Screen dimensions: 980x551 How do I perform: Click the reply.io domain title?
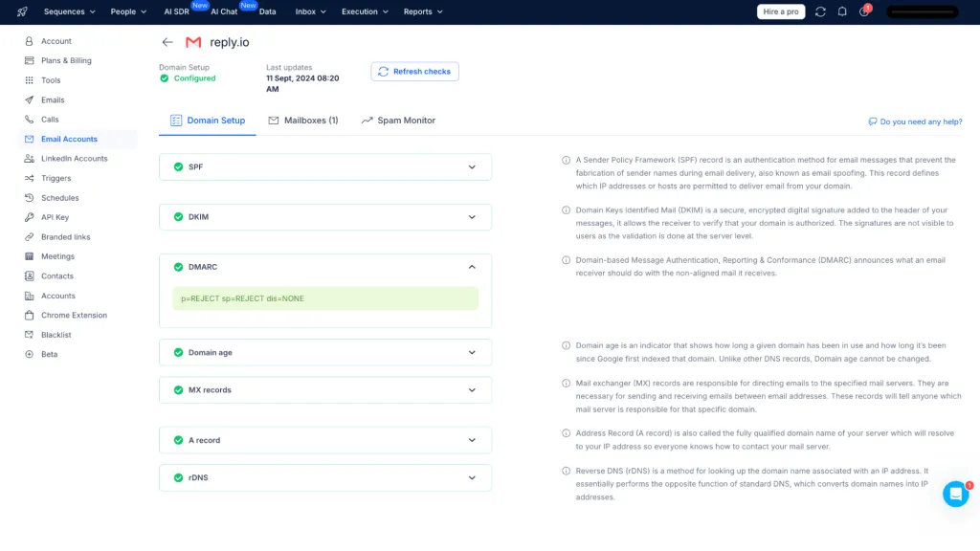[x=230, y=42]
